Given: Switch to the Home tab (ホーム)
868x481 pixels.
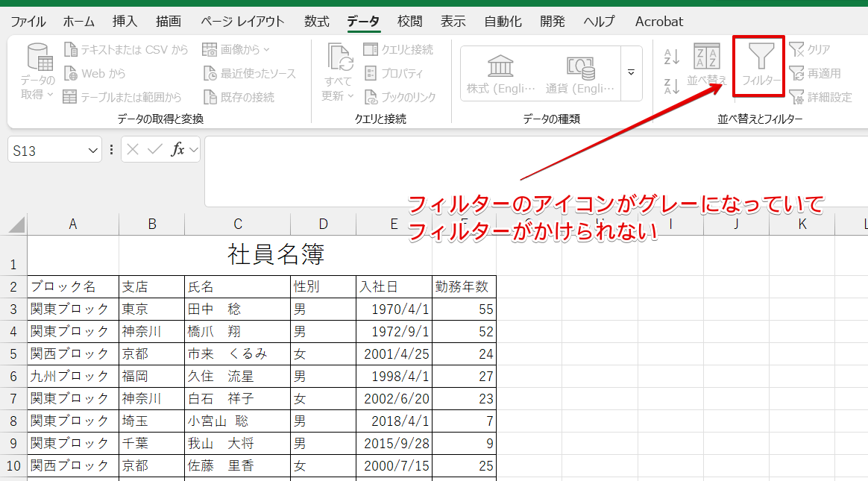Looking at the screenshot, I should point(78,21).
